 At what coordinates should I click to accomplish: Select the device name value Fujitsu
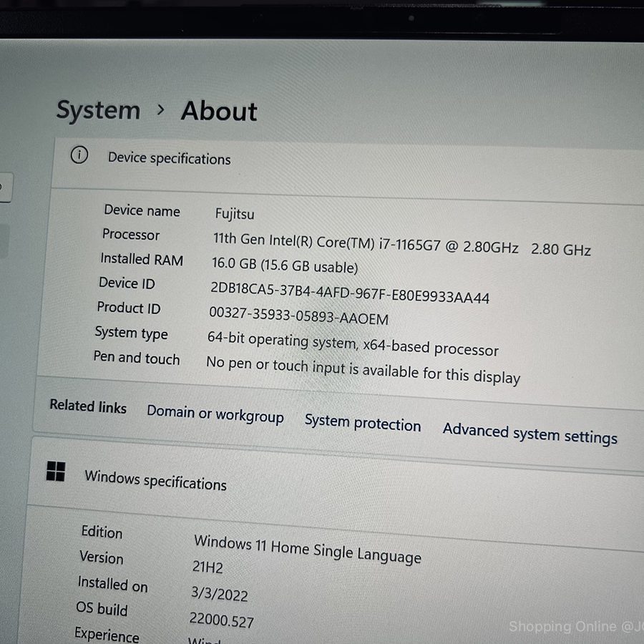point(235,214)
